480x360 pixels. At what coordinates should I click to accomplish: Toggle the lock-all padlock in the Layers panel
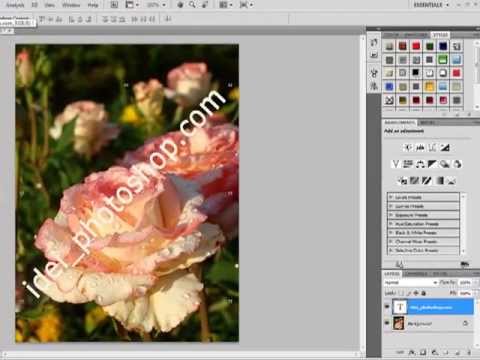coord(424,293)
